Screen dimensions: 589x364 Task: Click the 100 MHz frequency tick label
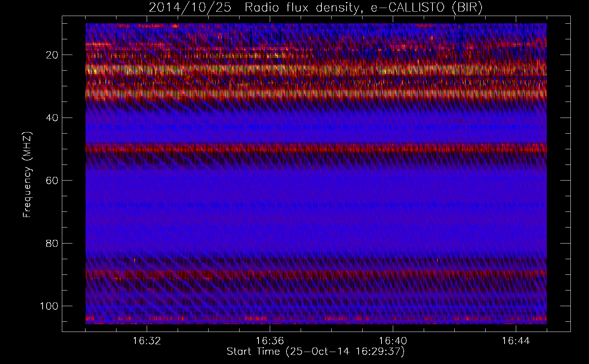point(50,306)
